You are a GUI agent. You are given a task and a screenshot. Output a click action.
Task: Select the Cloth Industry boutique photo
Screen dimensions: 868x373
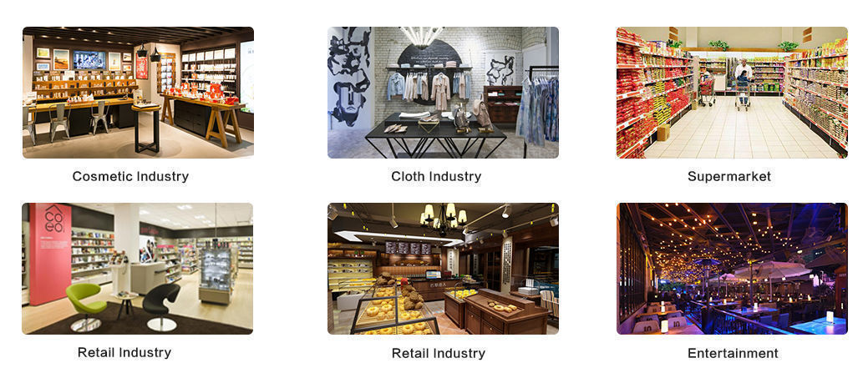[x=443, y=93]
